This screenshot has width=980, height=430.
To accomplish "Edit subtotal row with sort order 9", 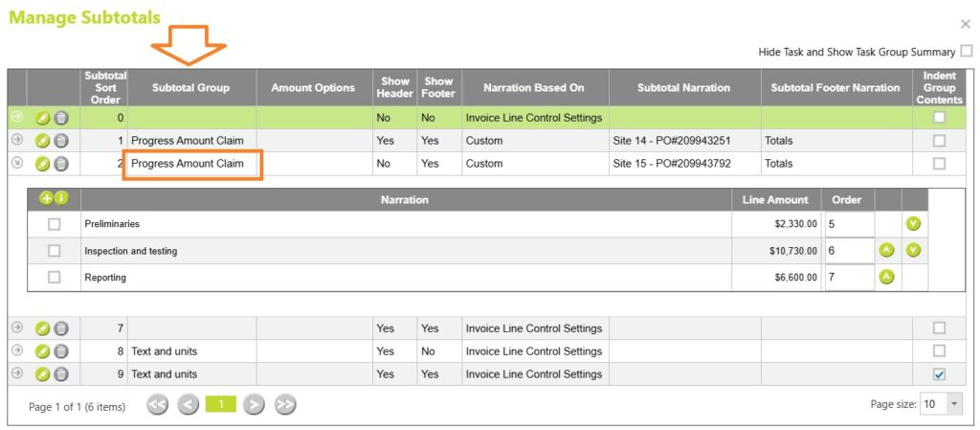I will pyautogui.click(x=42, y=374).
